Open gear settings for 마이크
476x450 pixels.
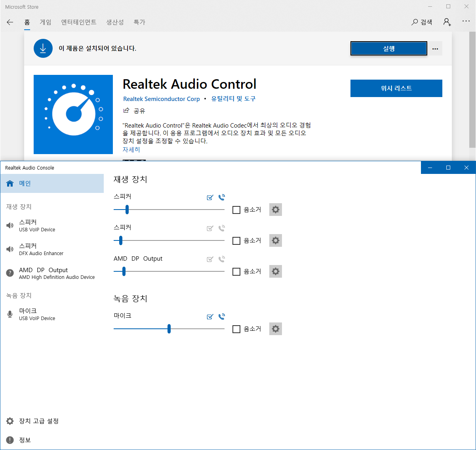point(276,329)
